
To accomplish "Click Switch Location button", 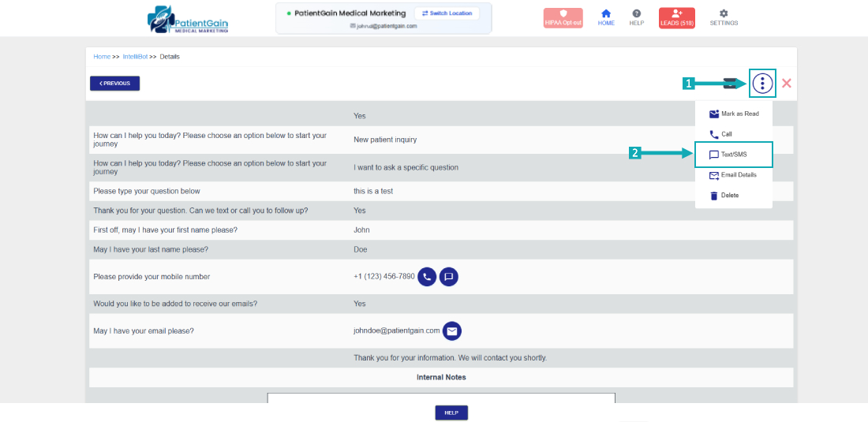I will pyautogui.click(x=447, y=13).
